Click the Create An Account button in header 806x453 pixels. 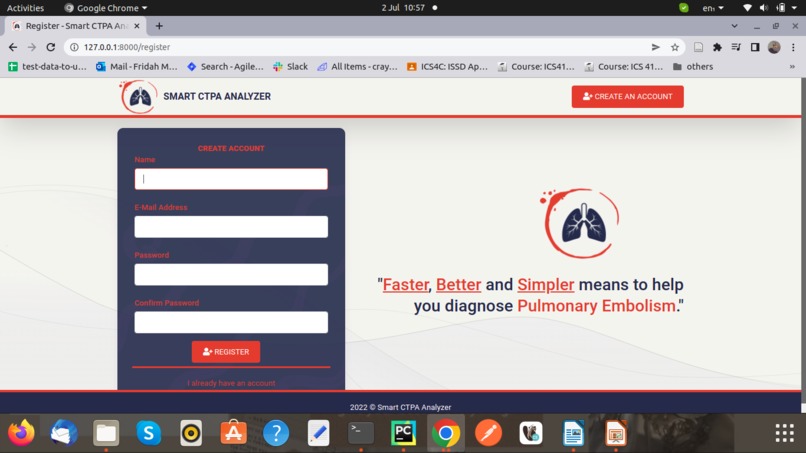click(x=627, y=96)
